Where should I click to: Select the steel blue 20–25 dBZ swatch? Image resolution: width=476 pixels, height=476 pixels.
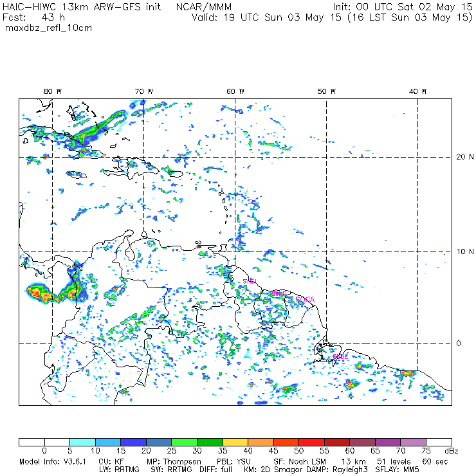tap(159, 442)
